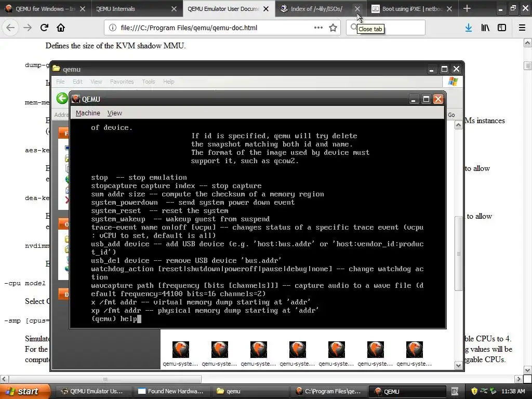Show site information for the file URL
Viewport: 532px width, 399px height.
pos(113,28)
